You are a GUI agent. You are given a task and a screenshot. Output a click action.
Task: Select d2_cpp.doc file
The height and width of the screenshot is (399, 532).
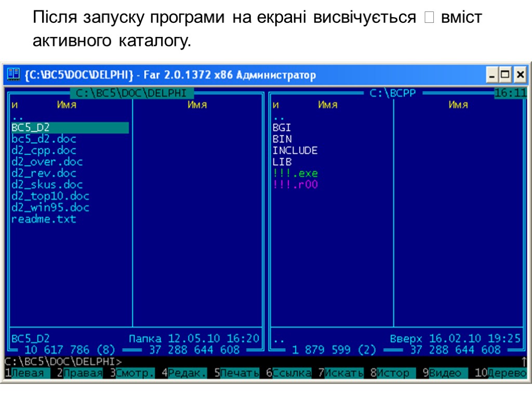(44, 150)
